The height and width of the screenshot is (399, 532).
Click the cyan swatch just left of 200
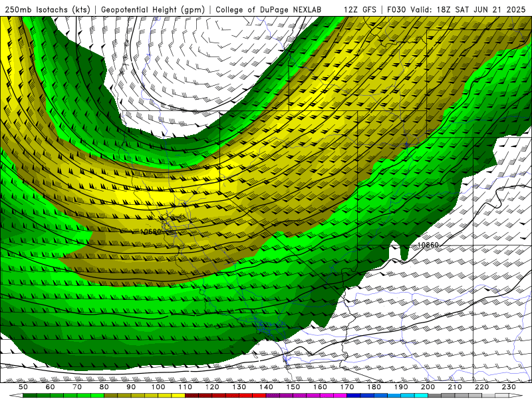point(421,396)
